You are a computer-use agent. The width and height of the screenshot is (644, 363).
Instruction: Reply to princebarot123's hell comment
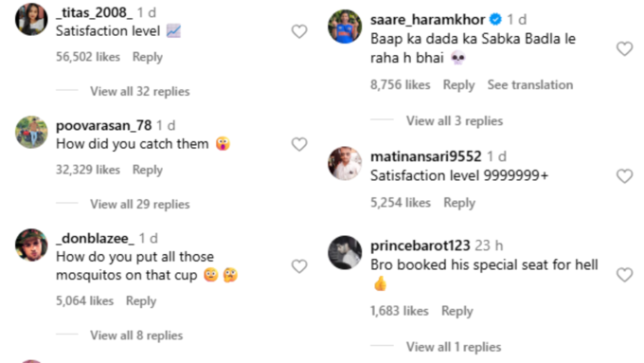457,311
